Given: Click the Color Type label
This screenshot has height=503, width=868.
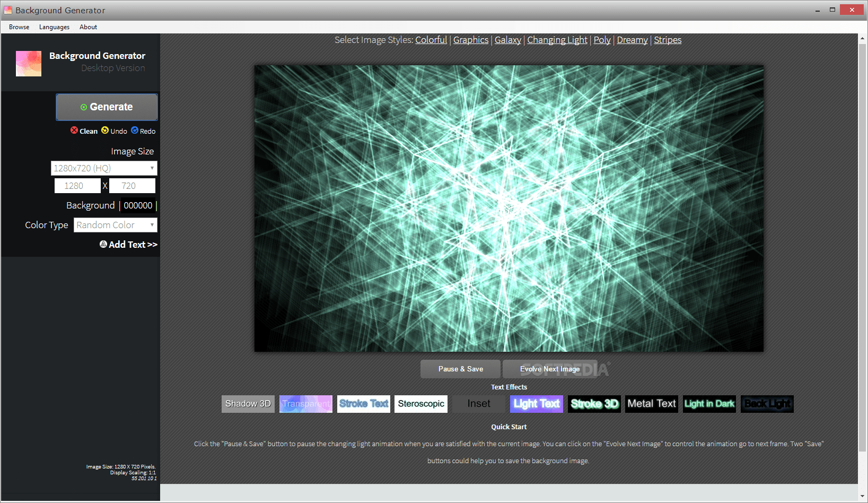Looking at the screenshot, I should point(47,226).
